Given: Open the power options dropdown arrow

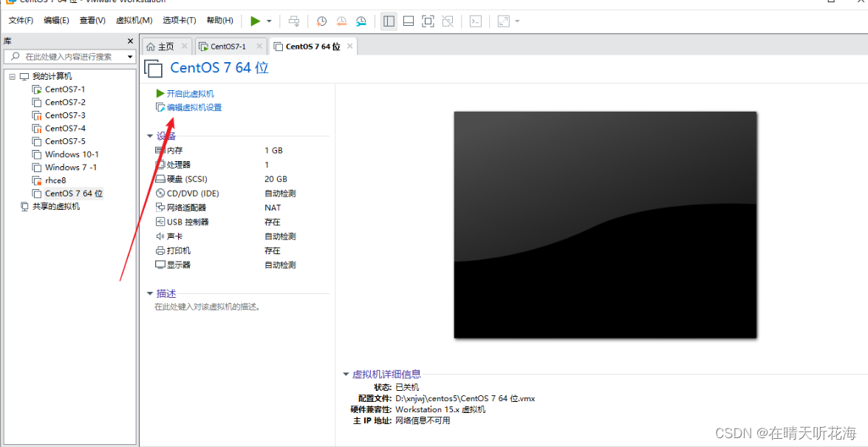Looking at the screenshot, I should pos(269,21).
